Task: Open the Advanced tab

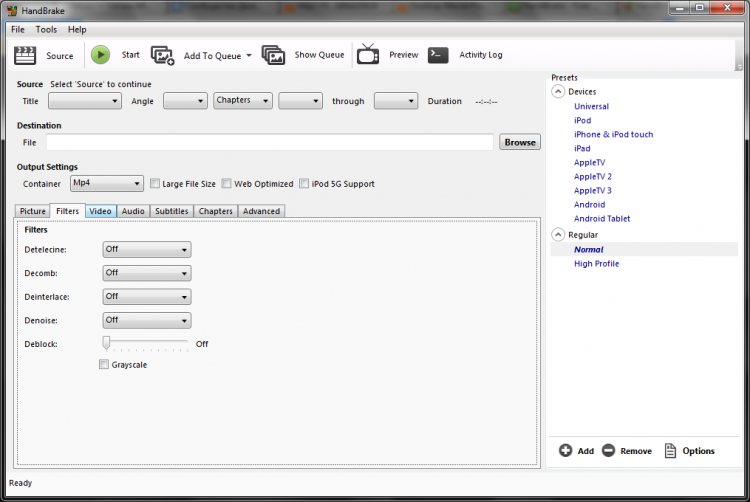Action: point(261,211)
